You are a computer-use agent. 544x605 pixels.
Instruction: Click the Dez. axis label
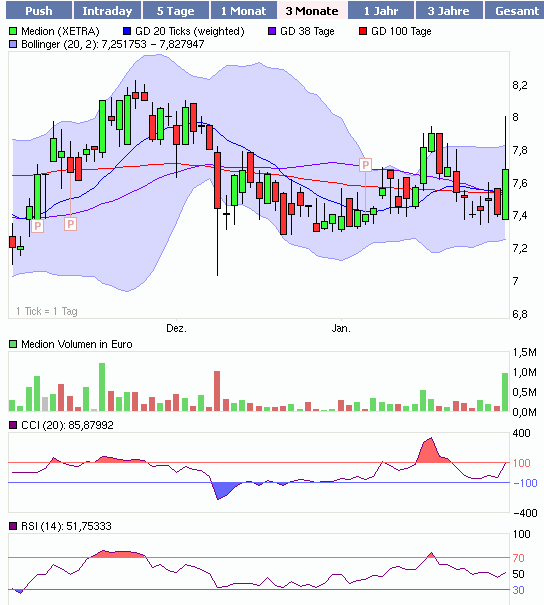pyautogui.click(x=176, y=328)
